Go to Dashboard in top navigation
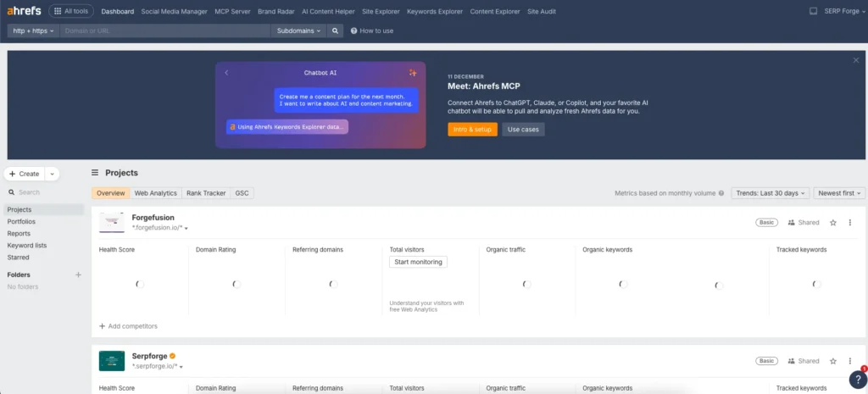This screenshot has height=394, width=868. (117, 11)
